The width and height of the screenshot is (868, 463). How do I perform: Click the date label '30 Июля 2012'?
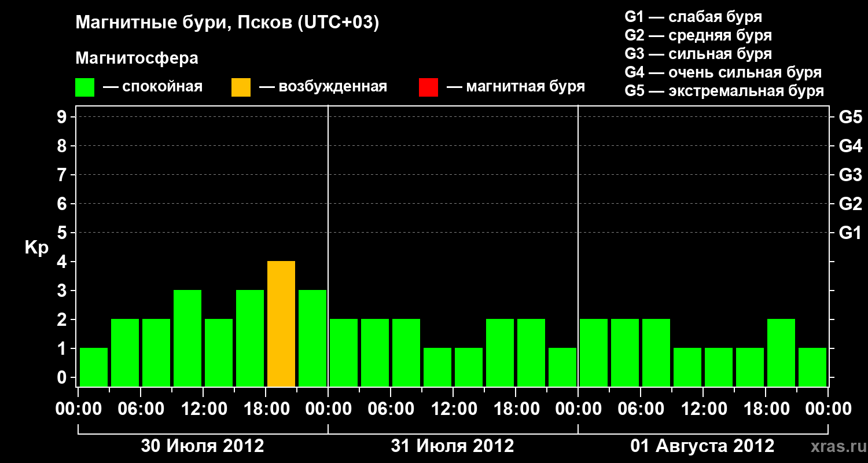point(203,446)
